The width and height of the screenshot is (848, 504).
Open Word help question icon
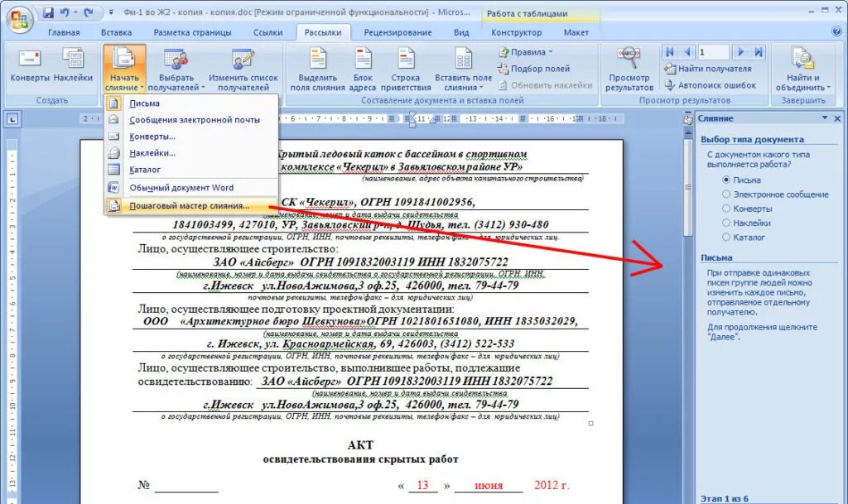tap(836, 32)
